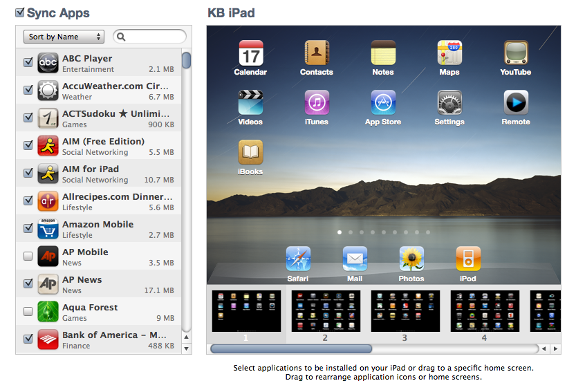This screenshot has height=392, width=585.
Task: Click the iPod icon in dock
Action: point(468,259)
